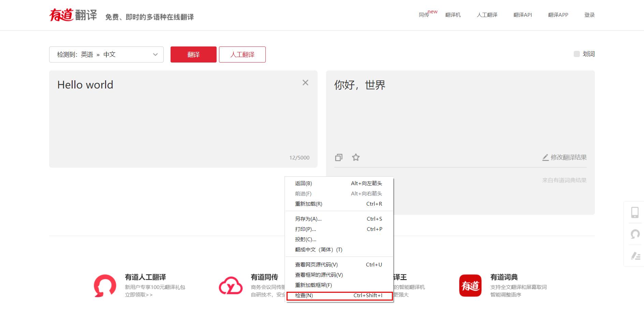644x317 pixels.
Task: Select 返回(B) from the context menu
Action: click(x=339, y=183)
